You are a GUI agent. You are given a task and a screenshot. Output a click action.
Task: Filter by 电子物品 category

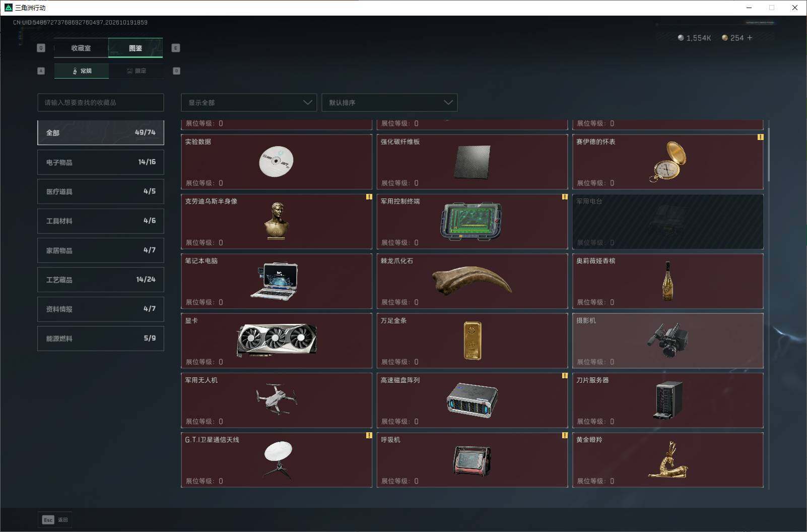coord(101,162)
